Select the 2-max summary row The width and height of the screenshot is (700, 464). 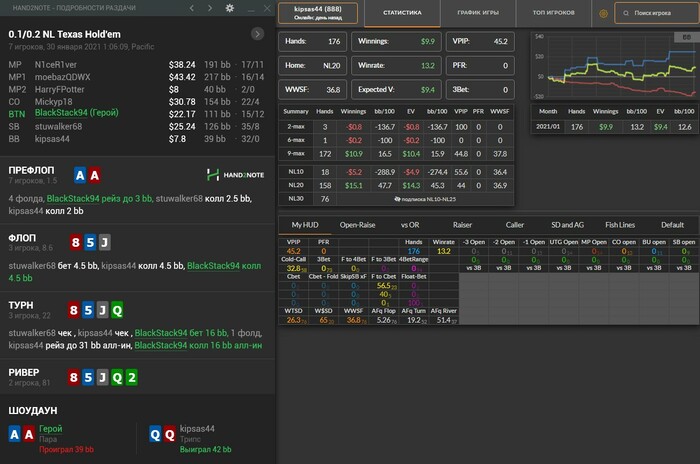point(396,127)
